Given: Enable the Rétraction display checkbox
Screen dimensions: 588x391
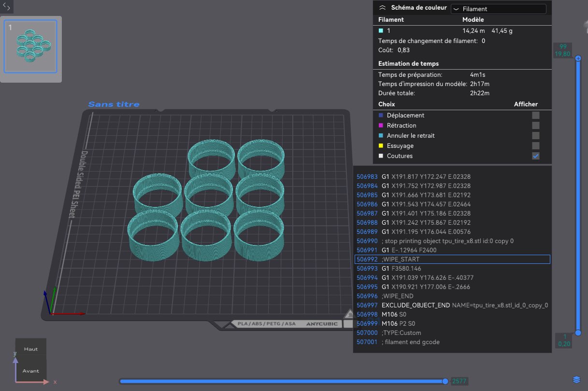Looking at the screenshot, I should 535,126.
